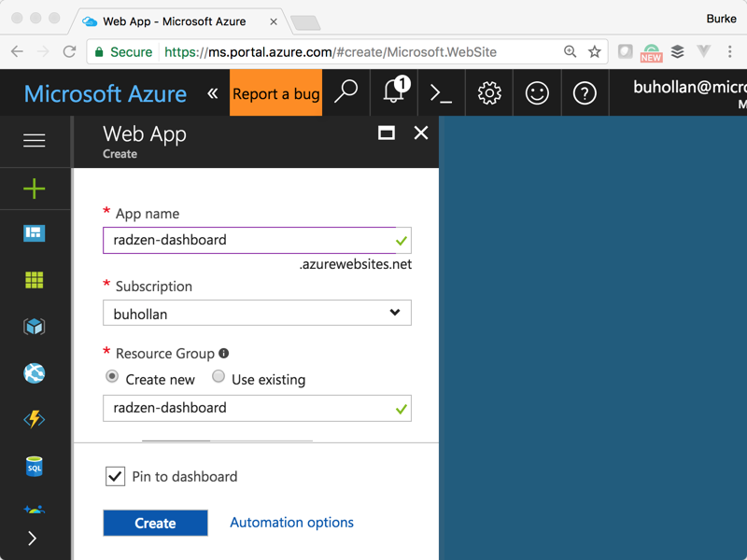Viewport: 747px width, 560px height.
Task: Open SQL databases sidebar icon
Action: [x=35, y=467]
